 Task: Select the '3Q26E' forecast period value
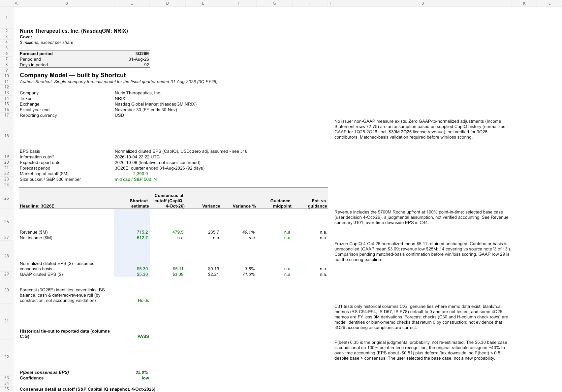(x=142, y=53)
